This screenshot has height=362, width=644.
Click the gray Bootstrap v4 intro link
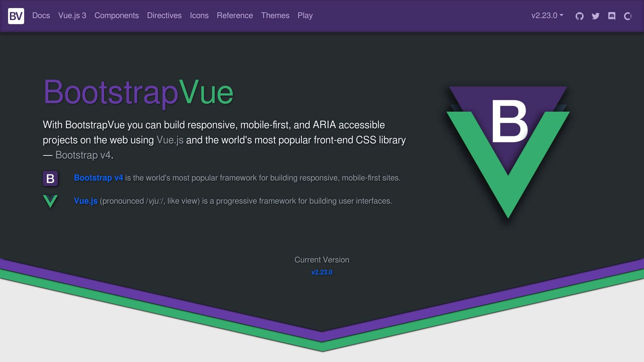coord(83,155)
